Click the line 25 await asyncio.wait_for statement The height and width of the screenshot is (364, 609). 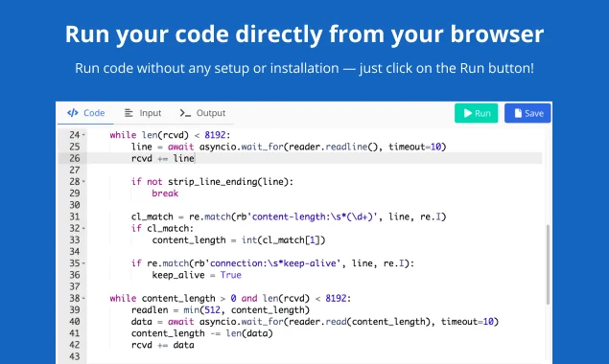tap(289, 147)
